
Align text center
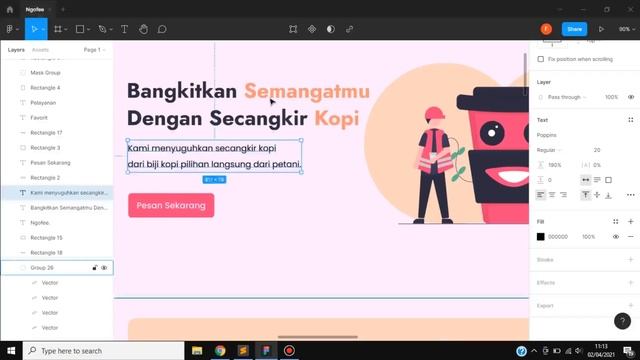552,195
